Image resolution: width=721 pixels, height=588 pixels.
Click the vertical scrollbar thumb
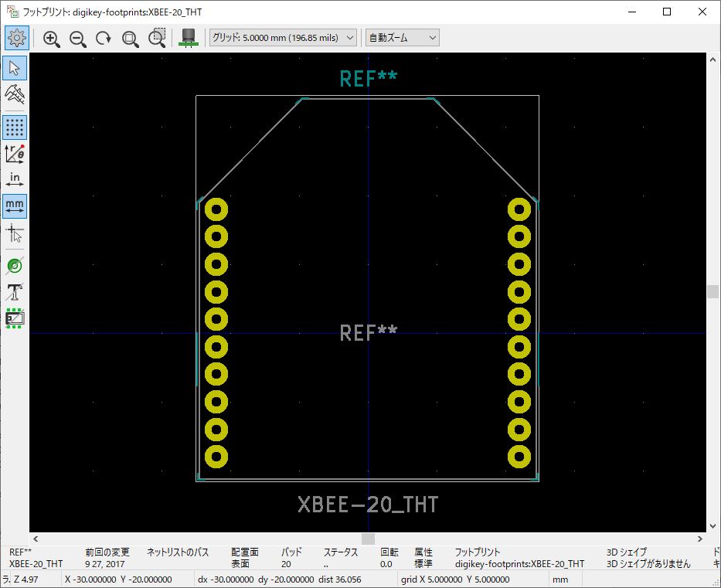(712, 291)
